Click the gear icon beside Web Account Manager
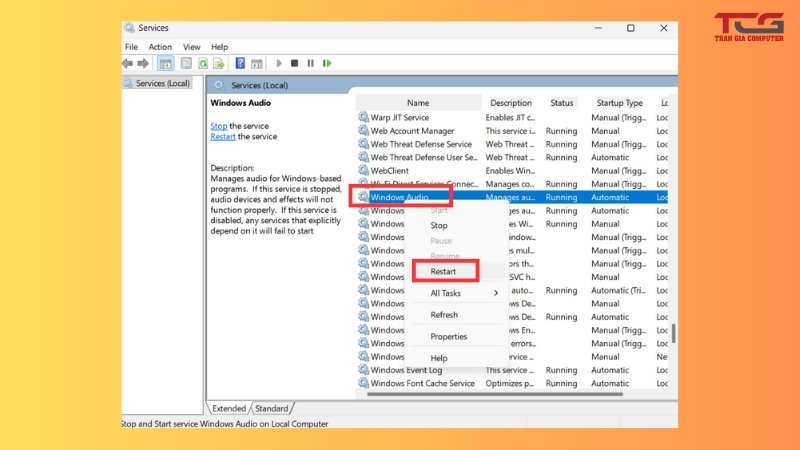 363,131
